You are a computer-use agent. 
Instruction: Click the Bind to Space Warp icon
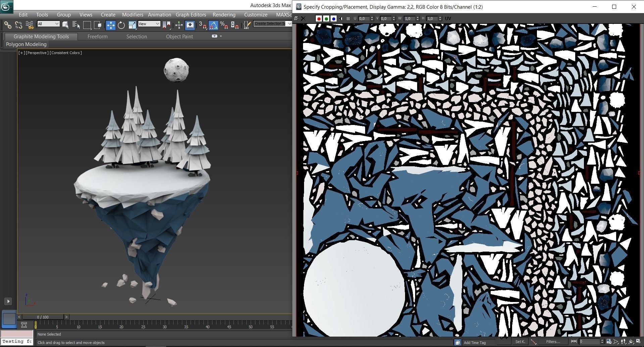[30, 25]
